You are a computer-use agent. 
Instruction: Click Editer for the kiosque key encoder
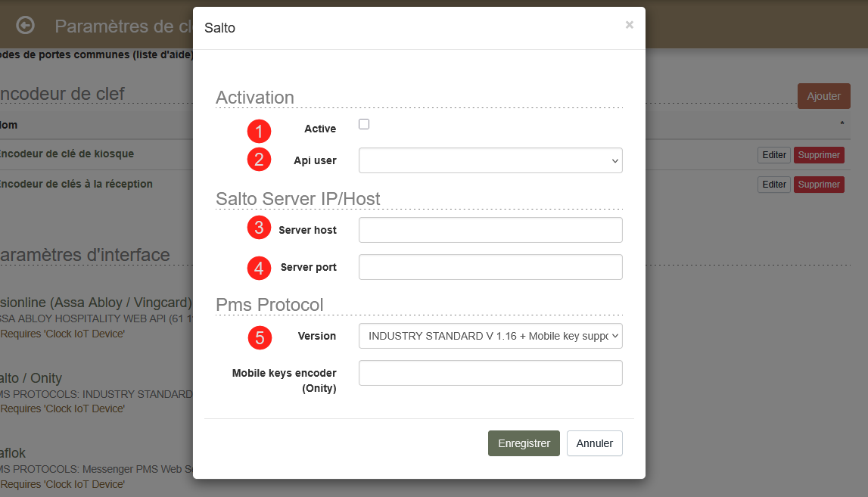774,155
